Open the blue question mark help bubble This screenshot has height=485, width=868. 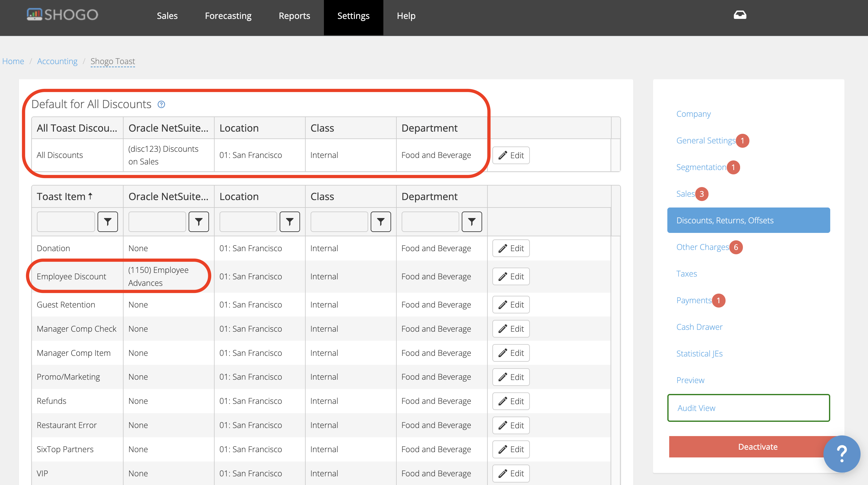pyautogui.click(x=841, y=454)
